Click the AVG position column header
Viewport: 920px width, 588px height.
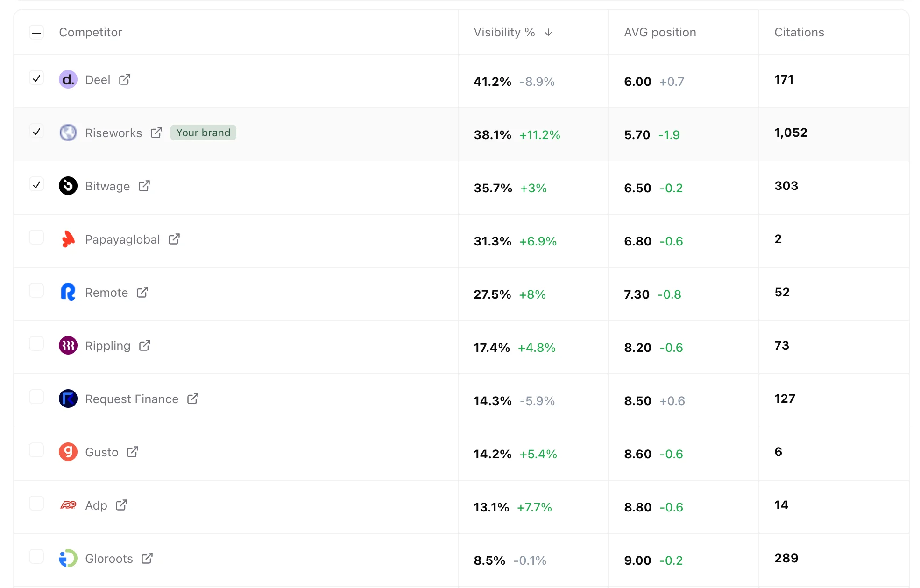coord(659,32)
